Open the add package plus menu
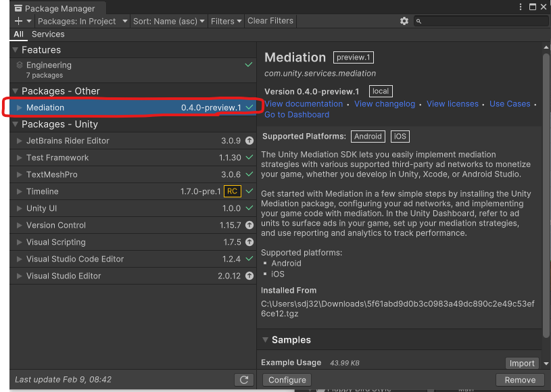Viewport: 551px width, 392px height. tap(23, 21)
